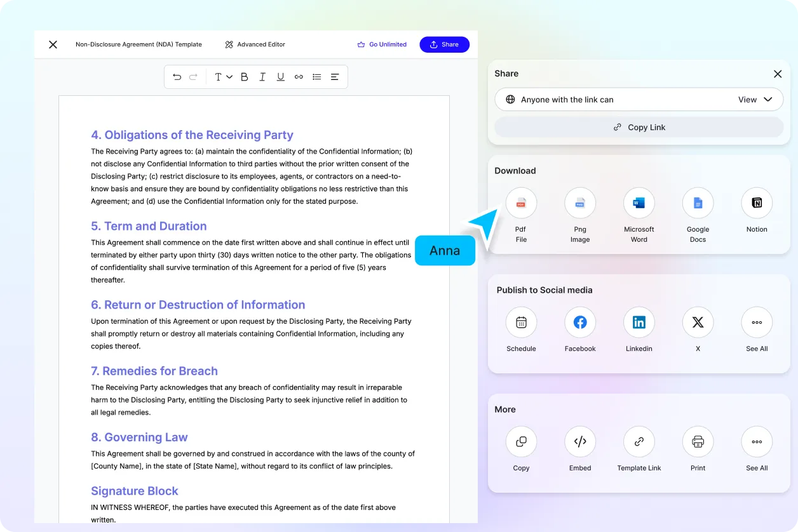Switch to the Advanced Editor
This screenshot has height=532, width=798.
(x=254, y=44)
